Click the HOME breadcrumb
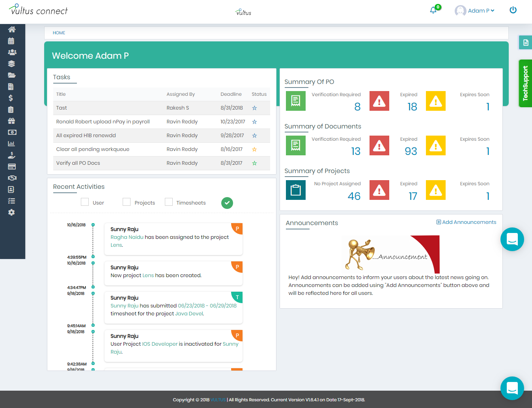The width and height of the screenshot is (532, 408). pos(59,33)
